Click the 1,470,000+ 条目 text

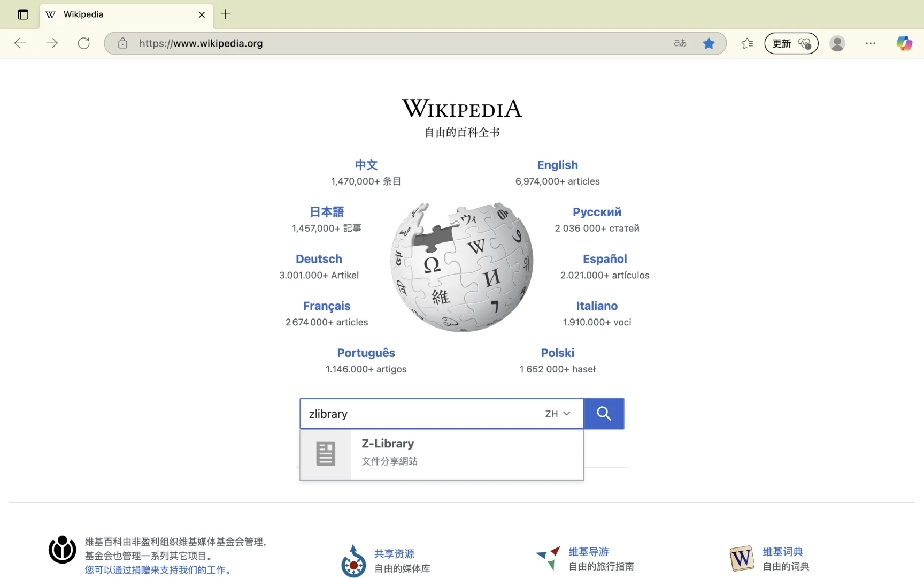pyautogui.click(x=366, y=181)
